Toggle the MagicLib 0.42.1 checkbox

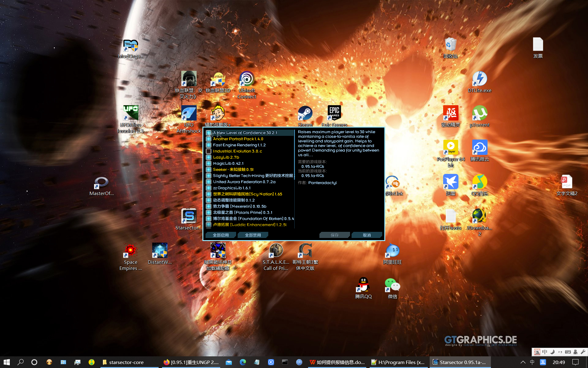click(x=209, y=163)
